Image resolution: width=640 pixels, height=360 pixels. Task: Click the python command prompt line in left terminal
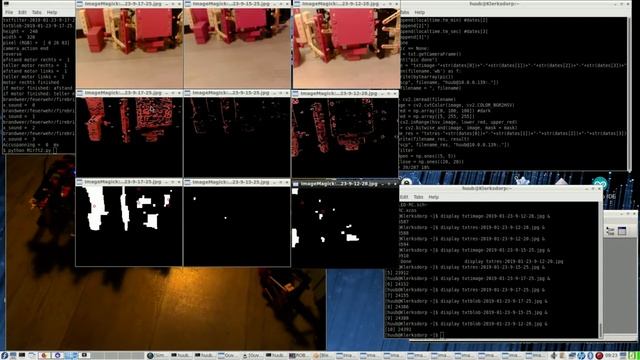(x=29, y=150)
